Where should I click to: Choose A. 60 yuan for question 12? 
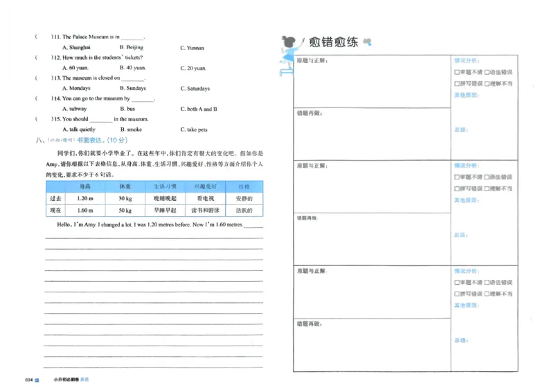[75, 68]
